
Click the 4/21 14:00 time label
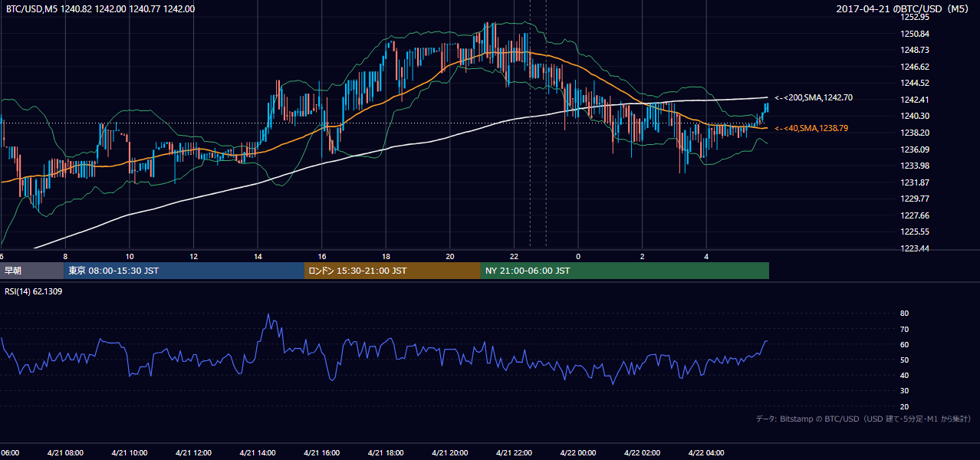tap(258, 453)
